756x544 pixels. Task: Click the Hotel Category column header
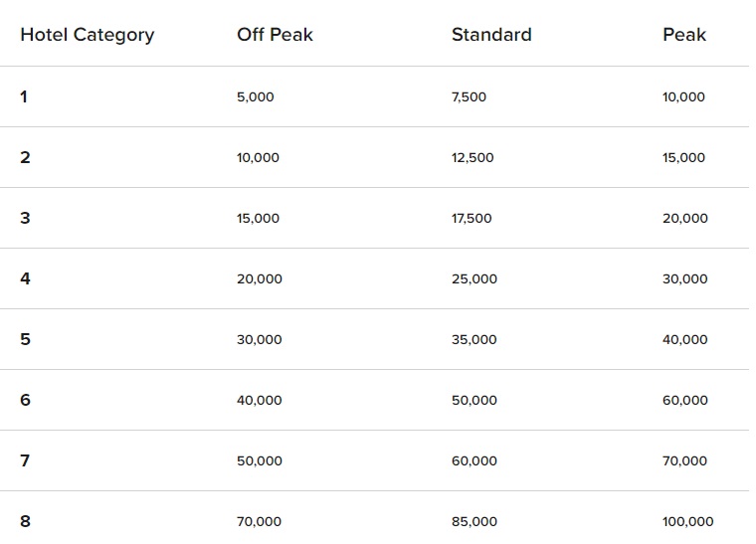(x=88, y=35)
